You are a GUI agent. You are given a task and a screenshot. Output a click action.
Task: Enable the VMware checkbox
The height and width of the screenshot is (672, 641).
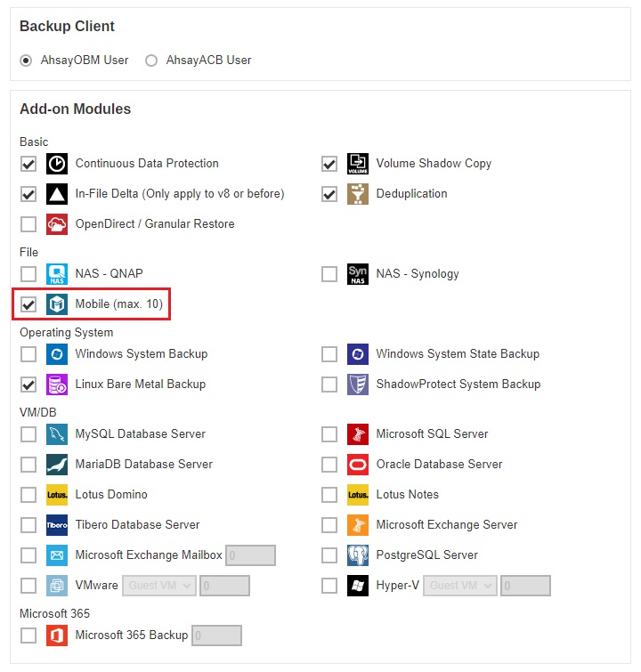(x=28, y=586)
